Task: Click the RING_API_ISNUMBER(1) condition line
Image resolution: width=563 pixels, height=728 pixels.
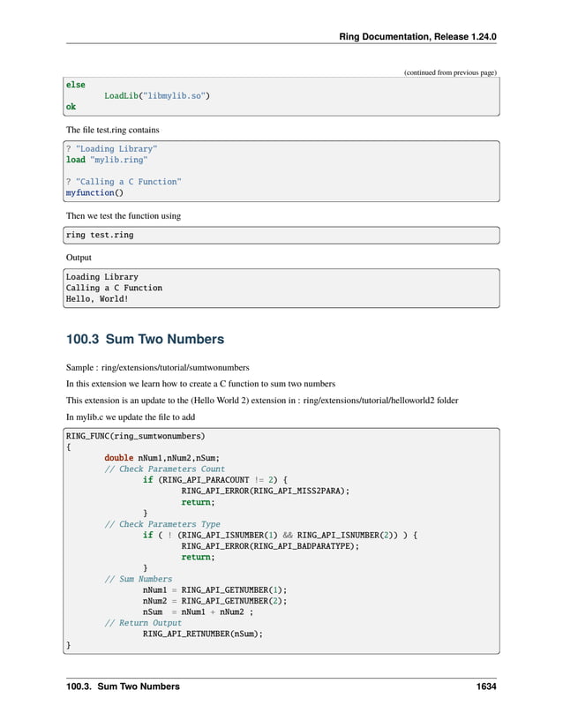Action: (x=280, y=535)
